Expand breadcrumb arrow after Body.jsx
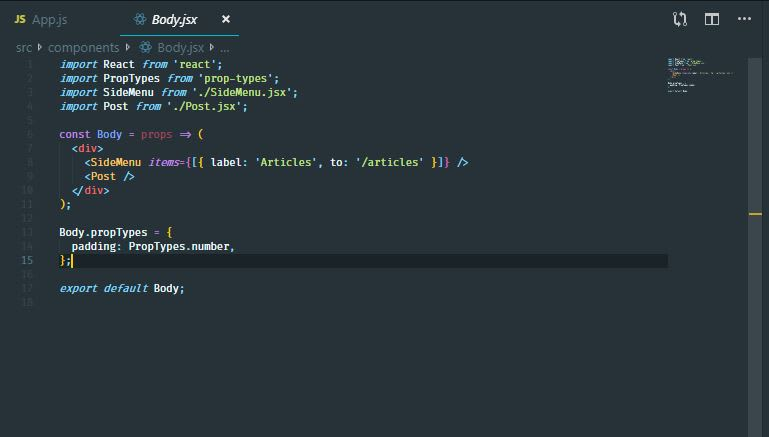The image size is (769, 437). pyautogui.click(x=211, y=47)
